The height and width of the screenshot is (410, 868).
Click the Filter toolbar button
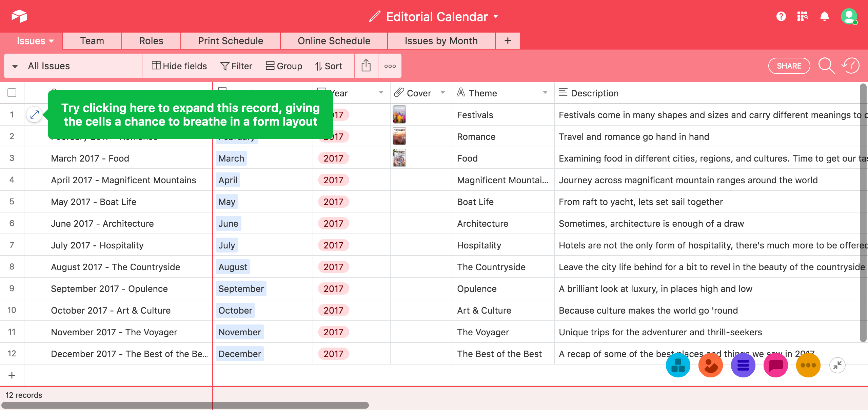point(236,66)
